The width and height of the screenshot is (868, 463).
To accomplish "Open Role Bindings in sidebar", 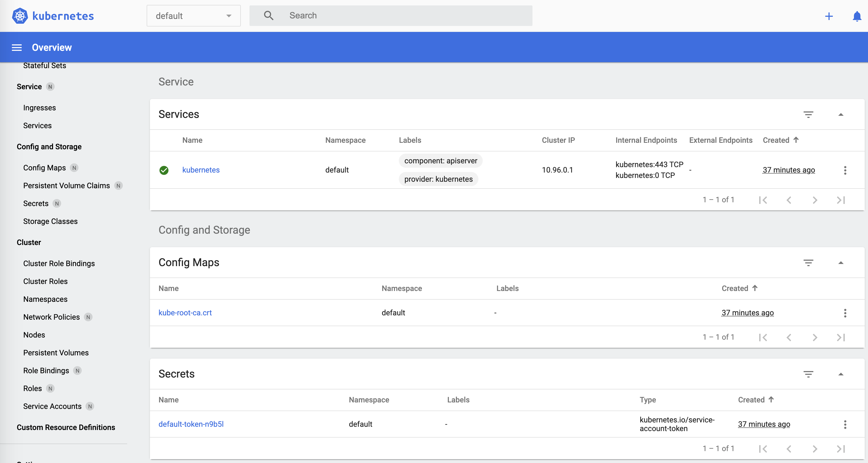I will tap(46, 371).
